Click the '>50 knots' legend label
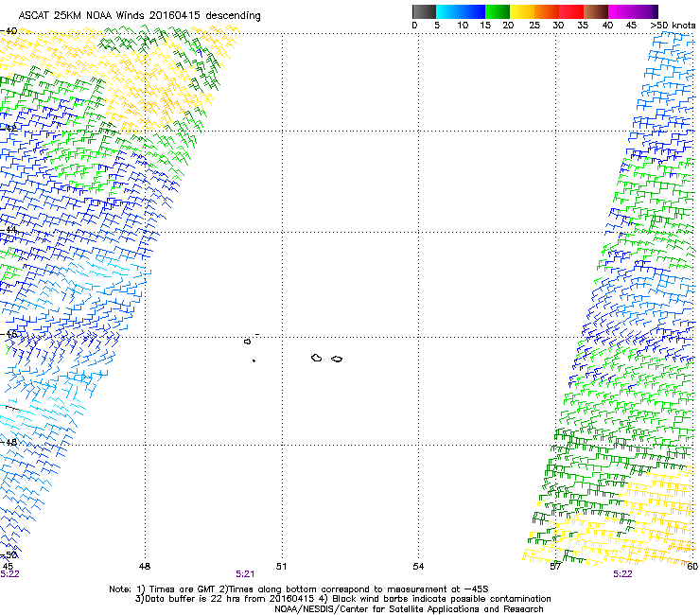This screenshot has height=615, width=700. 673,26
